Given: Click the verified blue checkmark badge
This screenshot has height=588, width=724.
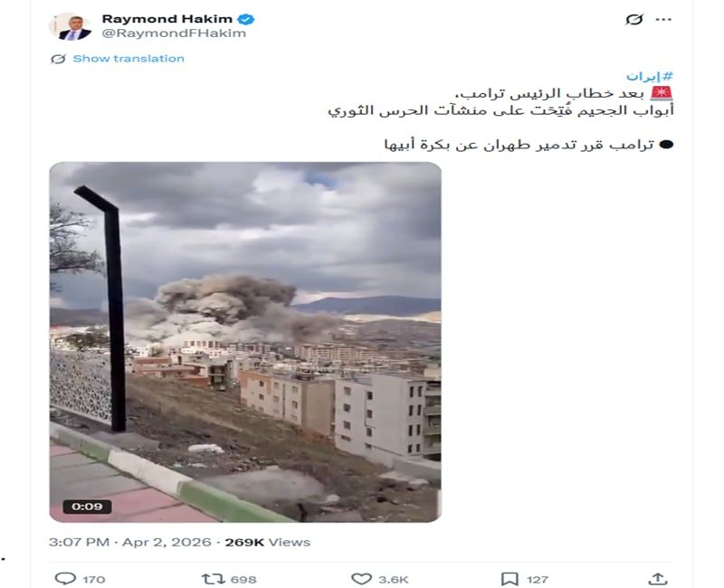Looking at the screenshot, I should point(246,19).
